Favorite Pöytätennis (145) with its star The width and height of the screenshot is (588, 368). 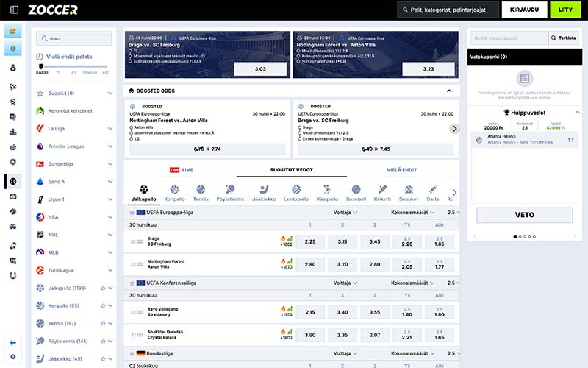[103, 342]
